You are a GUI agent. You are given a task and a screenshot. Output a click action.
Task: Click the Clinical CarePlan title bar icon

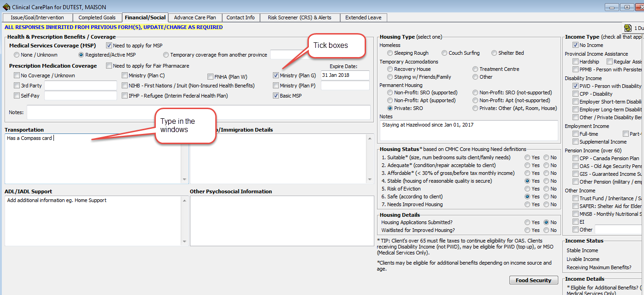click(x=6, y=6)
